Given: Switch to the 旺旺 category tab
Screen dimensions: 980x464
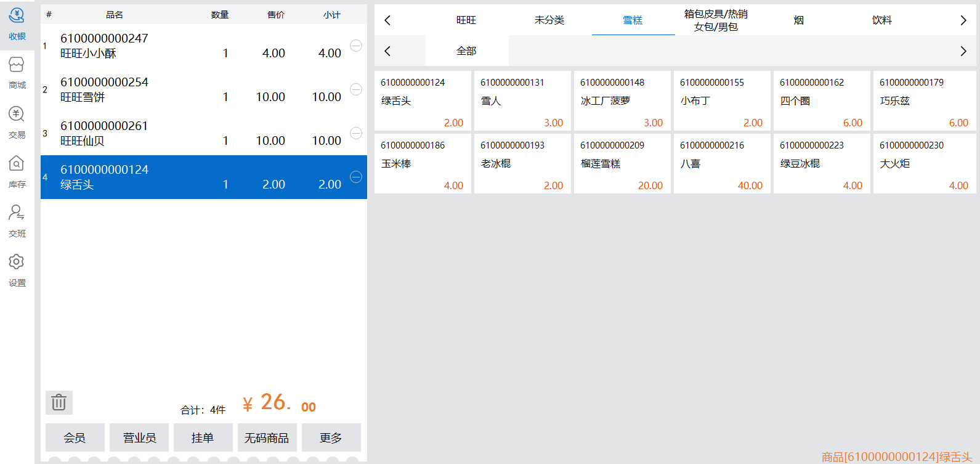Looking at the screenshot, I should pyautogui.click(x=466, y=20).
